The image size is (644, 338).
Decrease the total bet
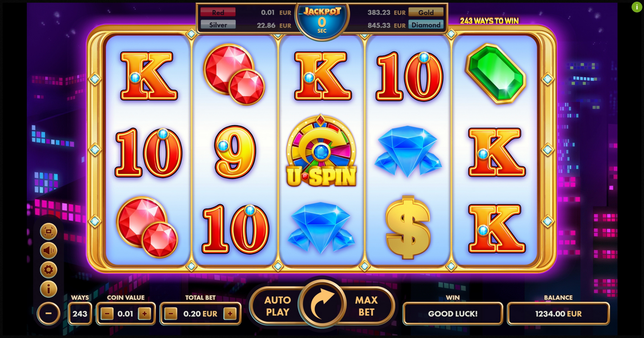[171, 313]
